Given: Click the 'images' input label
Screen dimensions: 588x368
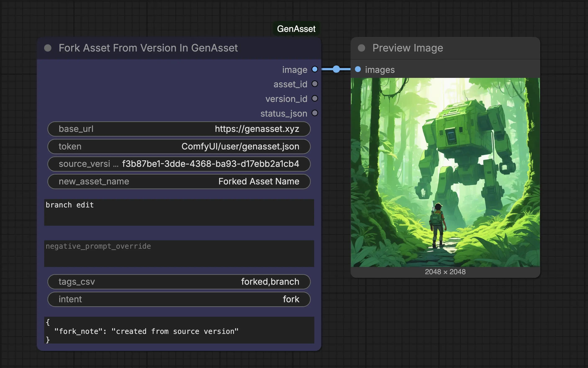Looking at the screenshot, I should pyautogui.click(x=380, y=70).
